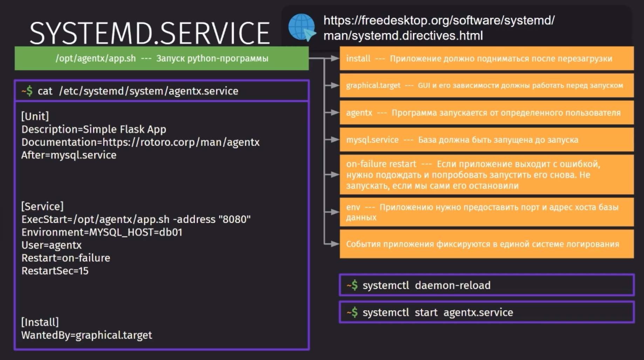This screenshot has height=360, width=644.
Task: Click the orange graphical.target requirement box
Action: point(487,85)
